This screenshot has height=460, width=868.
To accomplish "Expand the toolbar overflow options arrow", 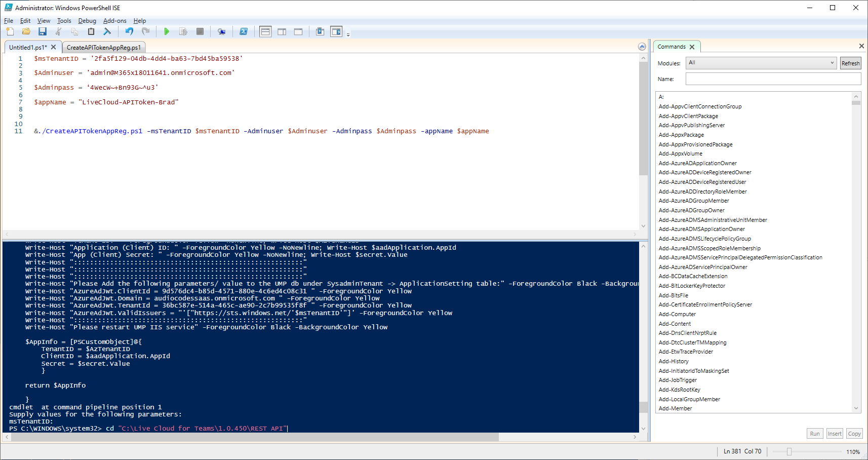I will click(x=348, y=34).
